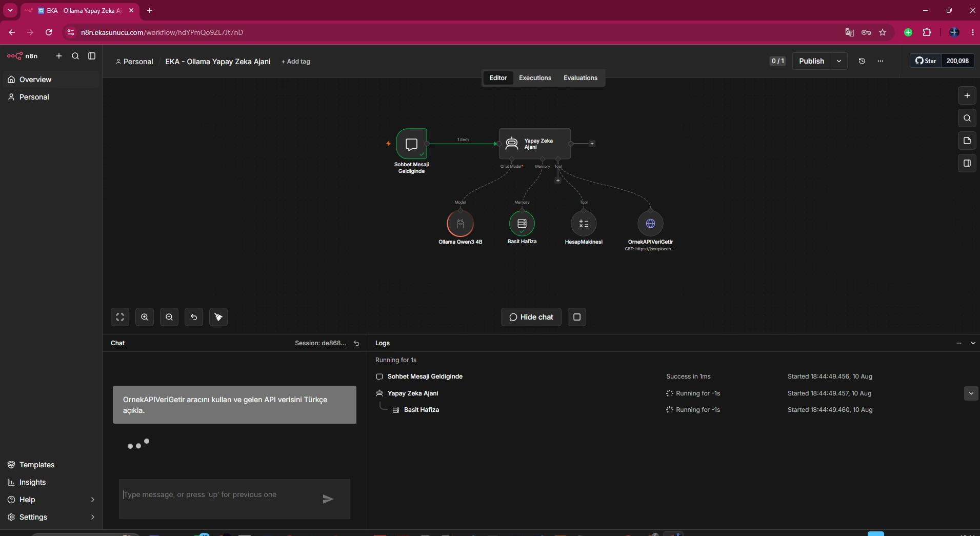
Task: Open a new browser tab
Action: tap(150, 10)
